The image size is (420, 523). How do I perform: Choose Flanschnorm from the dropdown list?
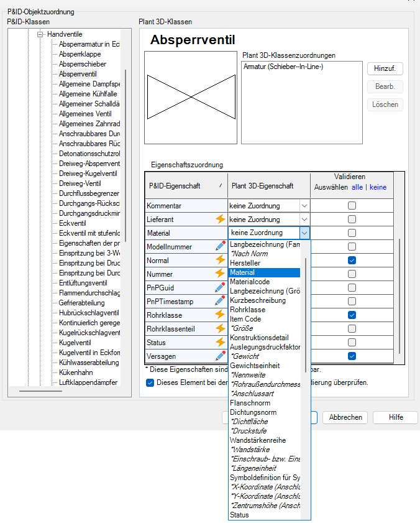265,403
